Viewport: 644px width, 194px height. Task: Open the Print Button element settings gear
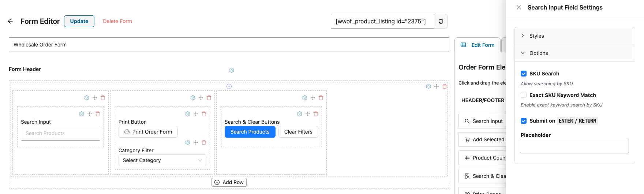188,114
